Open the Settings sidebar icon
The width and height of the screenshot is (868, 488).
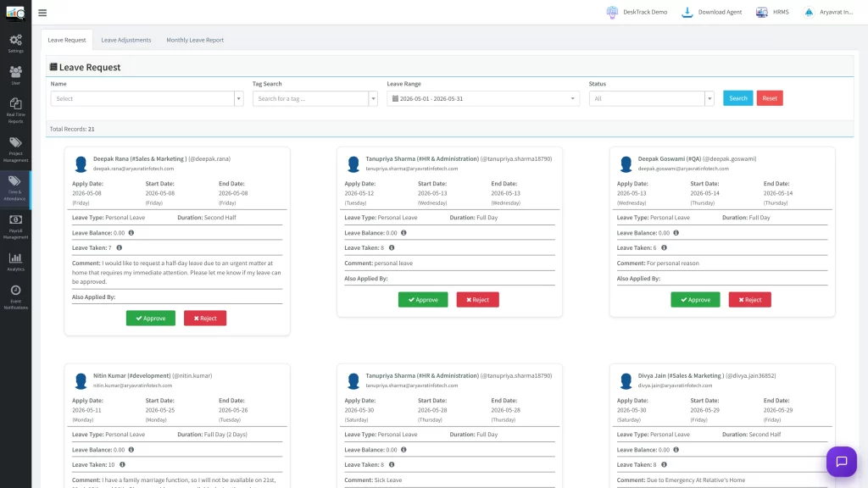coord(15,43)
